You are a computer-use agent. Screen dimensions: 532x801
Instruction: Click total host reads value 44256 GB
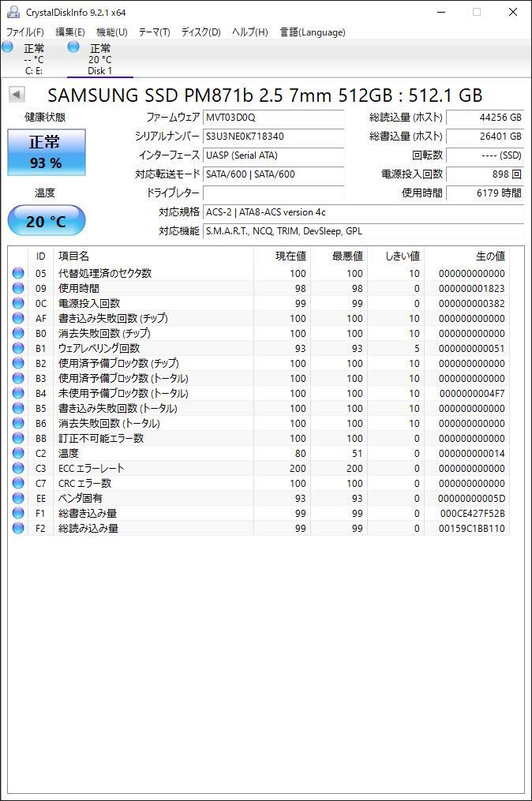(485, 118)
